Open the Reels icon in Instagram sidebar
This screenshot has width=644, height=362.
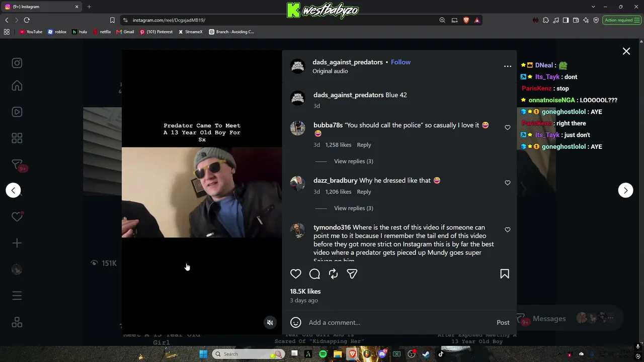(17, 112)
